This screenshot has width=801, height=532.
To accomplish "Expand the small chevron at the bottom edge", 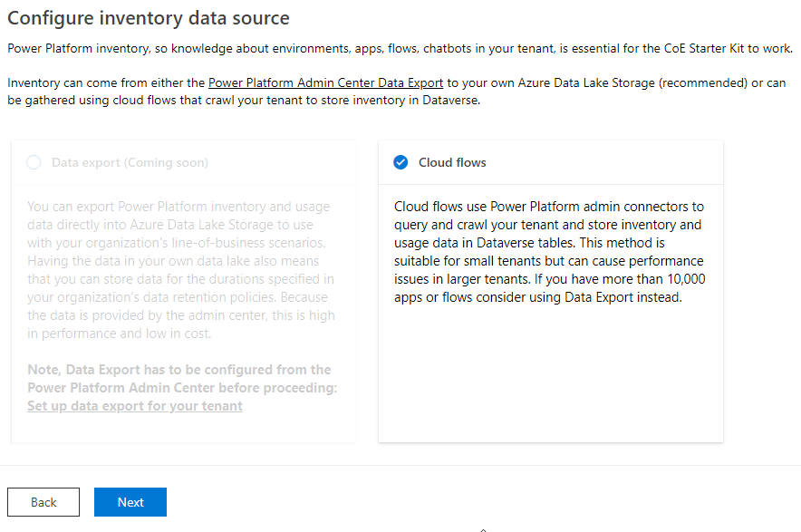I will coord(483,527).
